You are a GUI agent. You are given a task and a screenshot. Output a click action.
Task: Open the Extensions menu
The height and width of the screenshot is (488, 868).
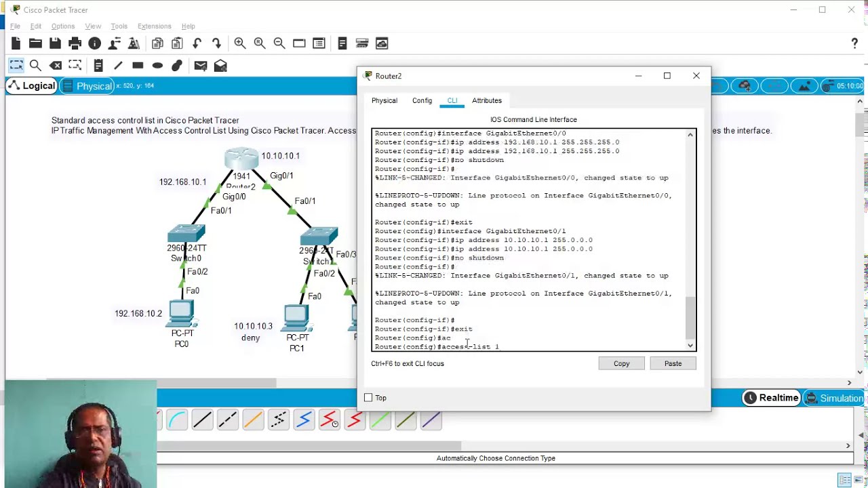coord(154,26)
